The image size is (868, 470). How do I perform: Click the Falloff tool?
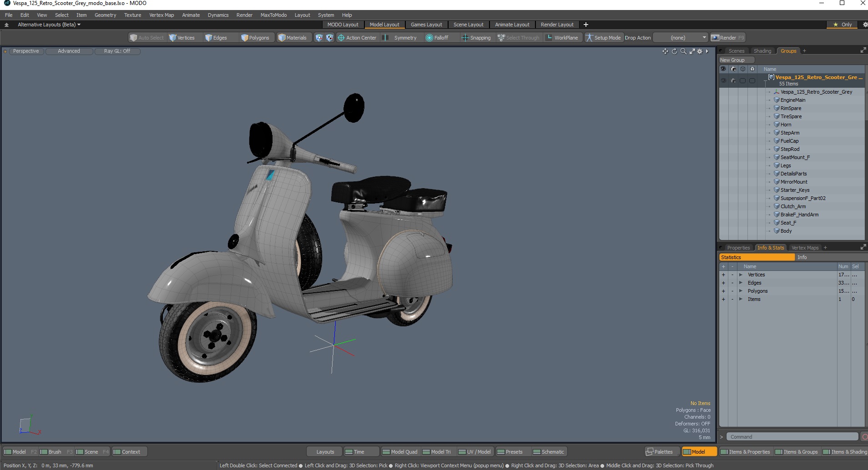[x=437, y=38]
